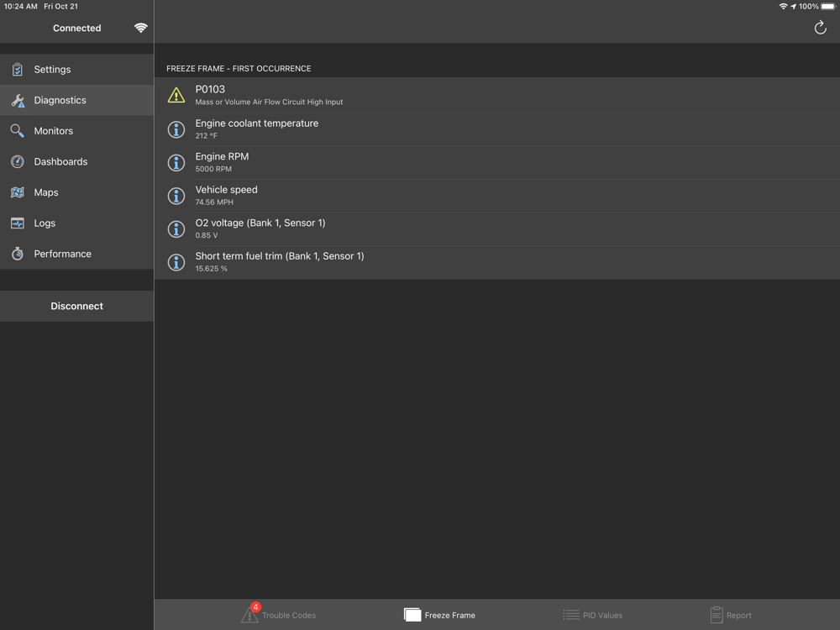The image size is (840, 630).
Task: Click the refresh icon in top bar
Action: [820, 28]
